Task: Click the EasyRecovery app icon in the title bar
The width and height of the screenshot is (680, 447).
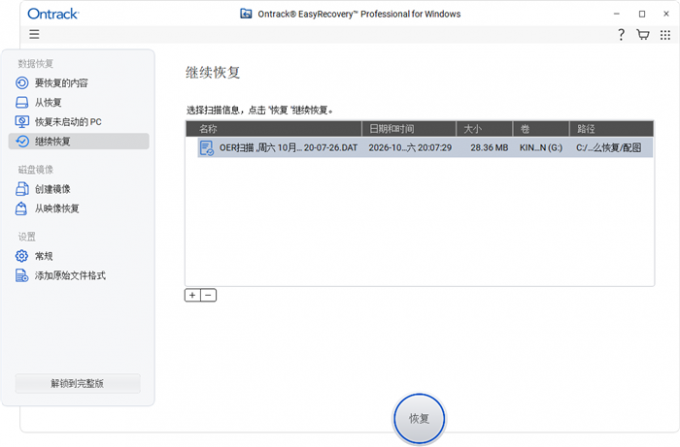Action: pos(246,14)
